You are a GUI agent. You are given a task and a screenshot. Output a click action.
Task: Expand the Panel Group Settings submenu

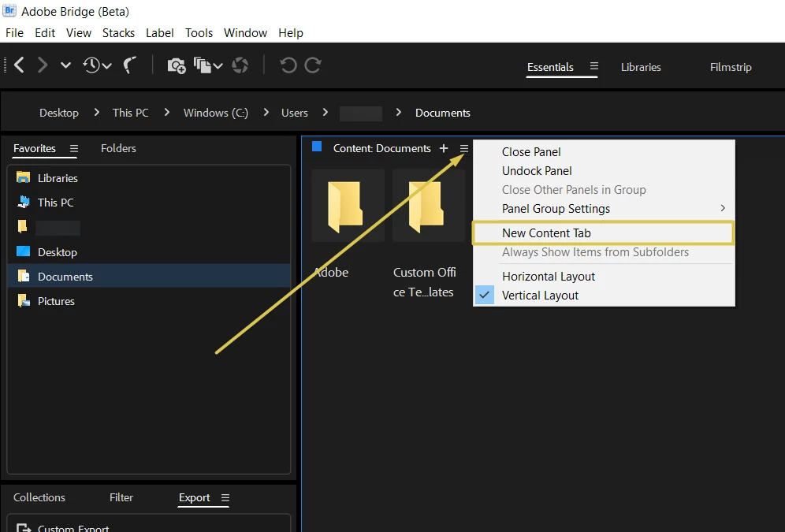click(x=604, y=209)
